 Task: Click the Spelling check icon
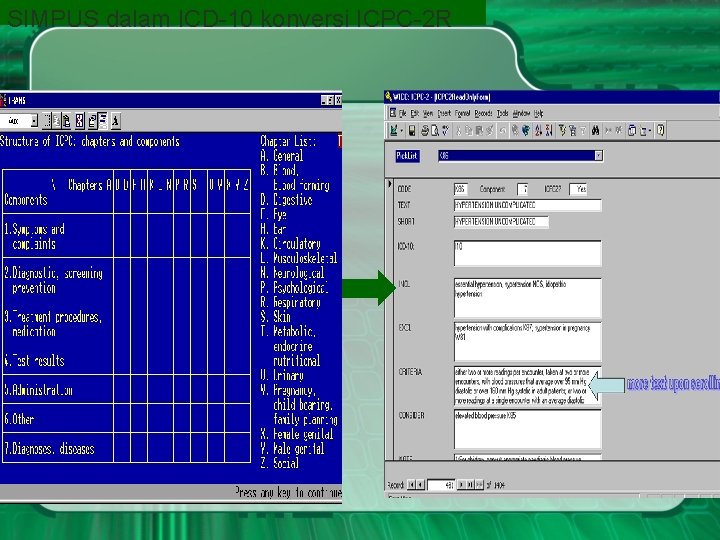(445, 130)
